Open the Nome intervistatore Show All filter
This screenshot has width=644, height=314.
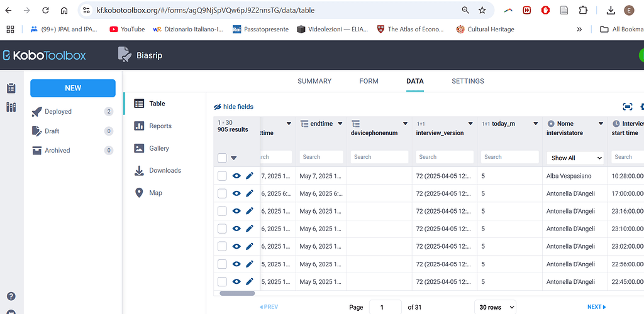(575, 158)
